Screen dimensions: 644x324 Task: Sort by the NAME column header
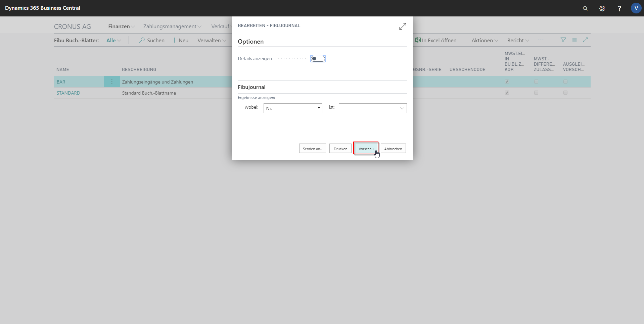click(63, 69)
